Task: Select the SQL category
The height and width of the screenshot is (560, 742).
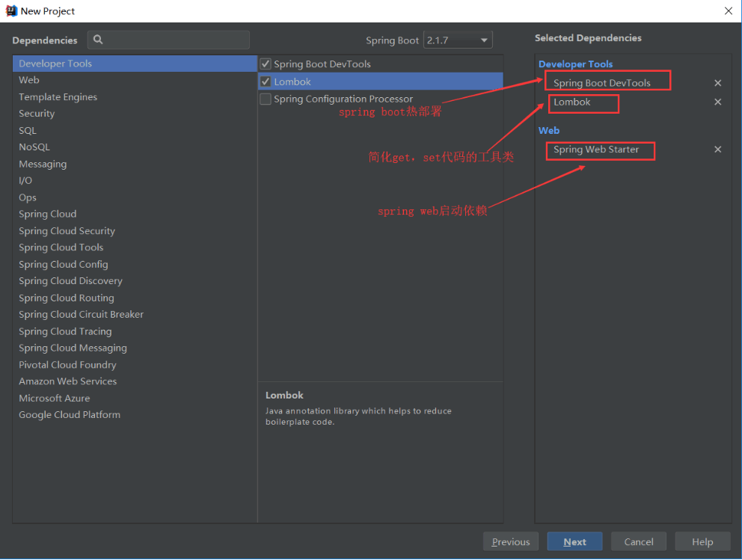Action: tap(135, 131)
